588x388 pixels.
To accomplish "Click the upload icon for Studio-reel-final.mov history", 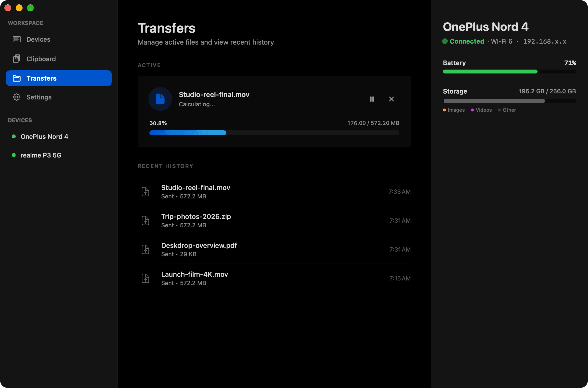I will click(145, 192).
